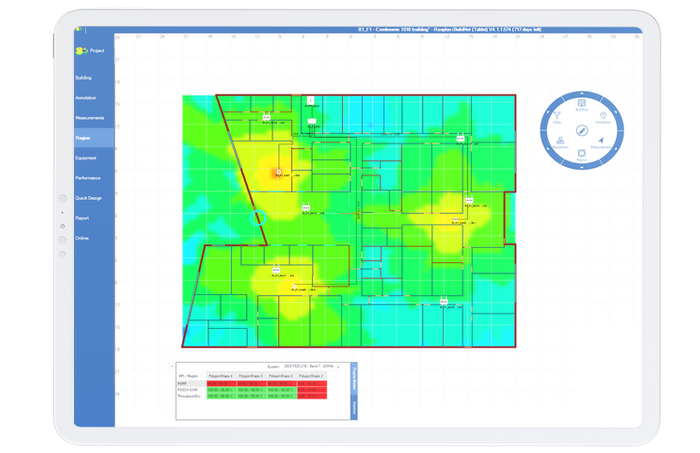Click Quick Design in the sidebar
This screenshot has height=453, width=700.
click(x=88, y=198)
